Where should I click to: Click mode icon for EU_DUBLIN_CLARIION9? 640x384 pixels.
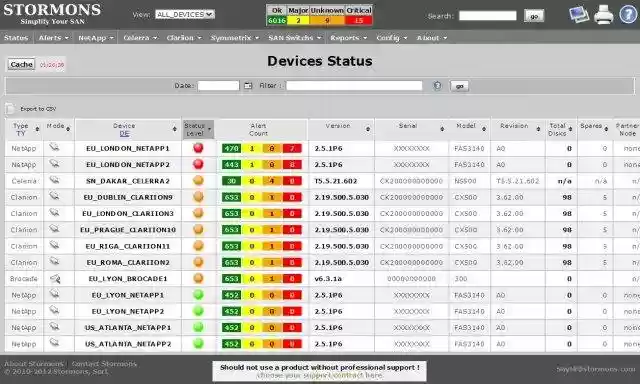(x=54, y=197)
